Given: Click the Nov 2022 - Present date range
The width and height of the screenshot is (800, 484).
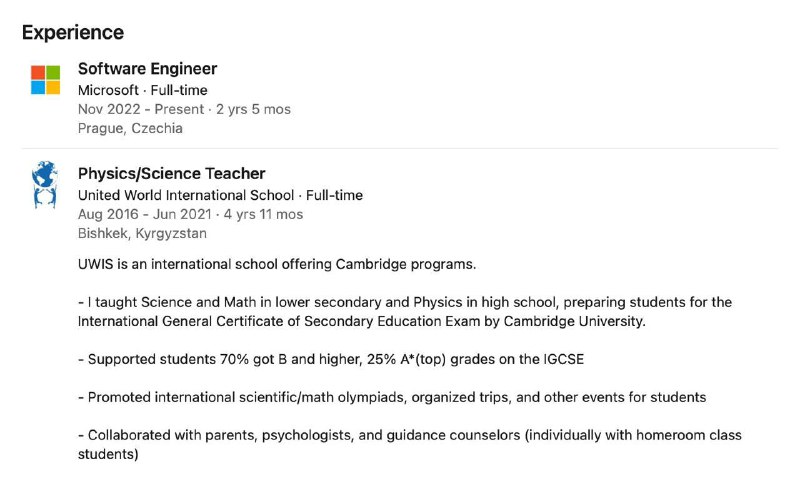Looking at the screenshot, I should coord(141,109).
